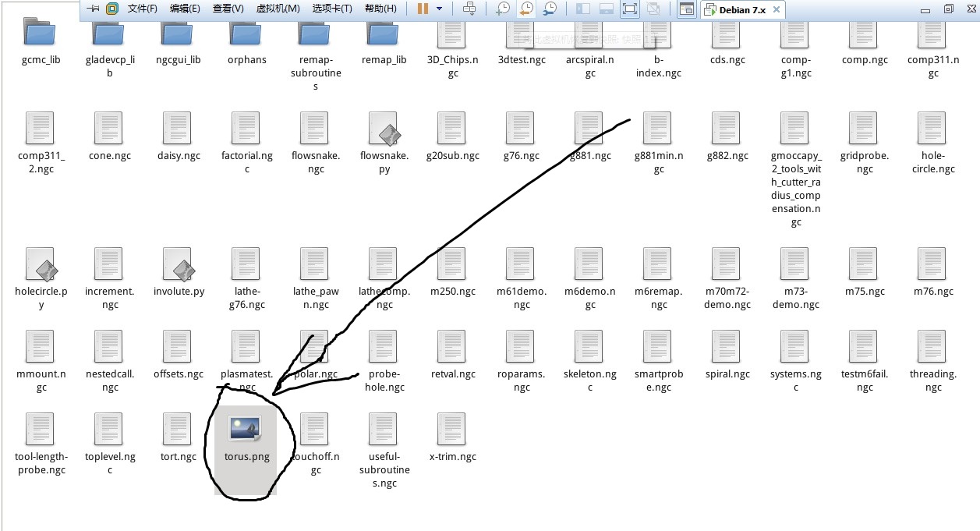Open the gcmc_lib folder

(x=40, y=34)
